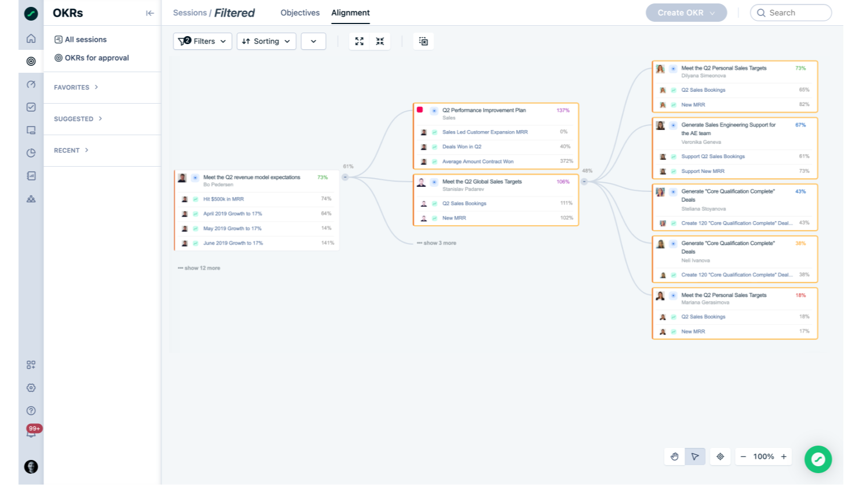Open the Home icon in the sidebar

pyautogui.click(x=31, y=38)
